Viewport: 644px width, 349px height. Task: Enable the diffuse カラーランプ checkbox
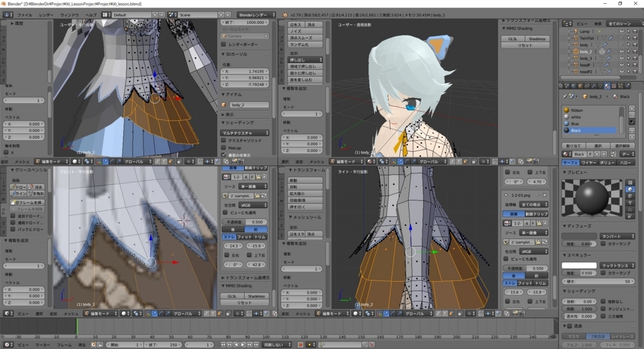coord(603,243)
